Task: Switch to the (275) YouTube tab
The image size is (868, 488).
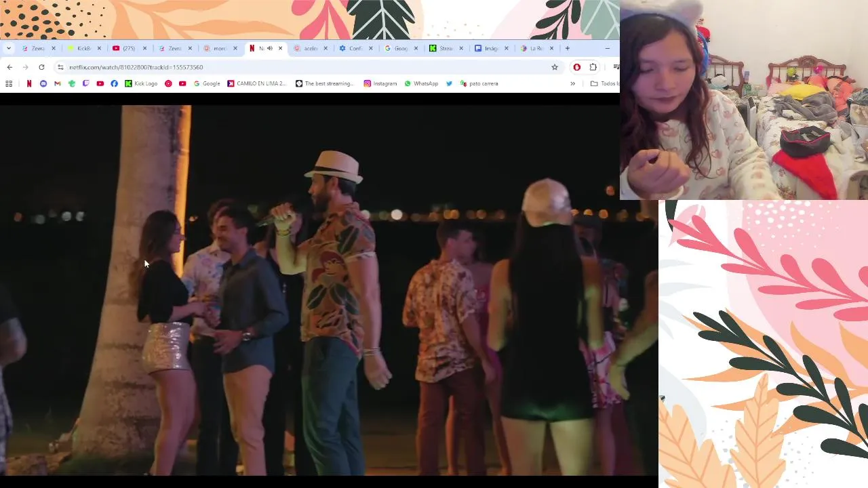Action: [129, 48]
